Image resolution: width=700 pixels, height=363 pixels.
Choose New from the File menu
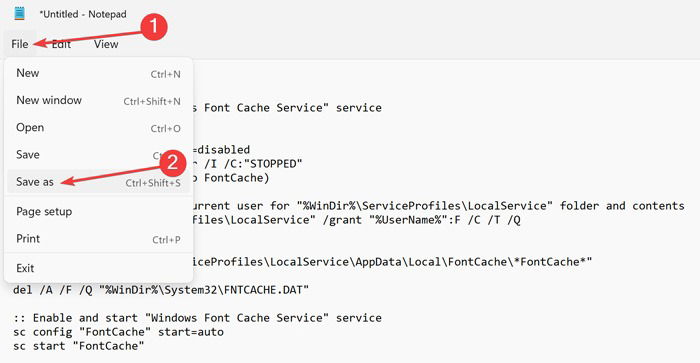coord(98,73)
